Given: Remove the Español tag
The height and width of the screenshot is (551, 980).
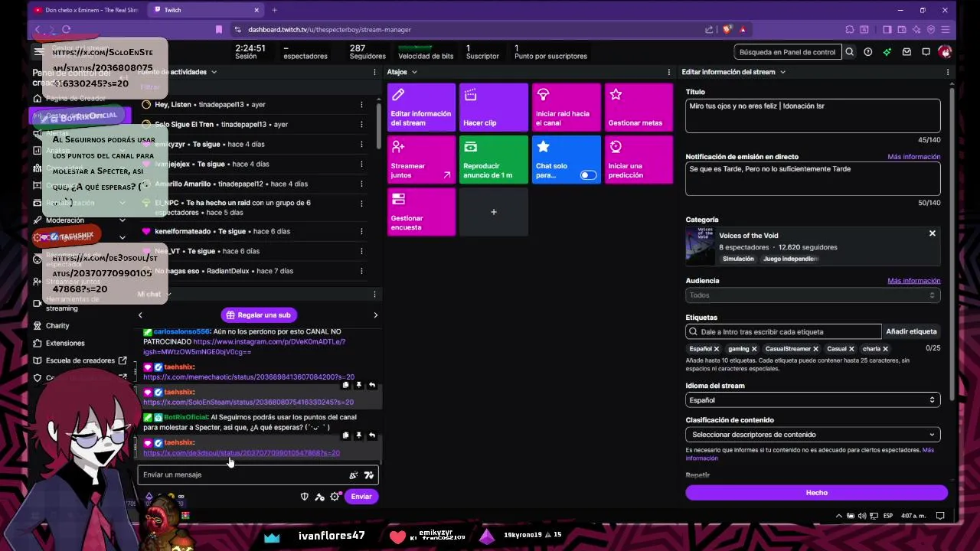Looking at the screenshot, I should click(x=717, y=349).
